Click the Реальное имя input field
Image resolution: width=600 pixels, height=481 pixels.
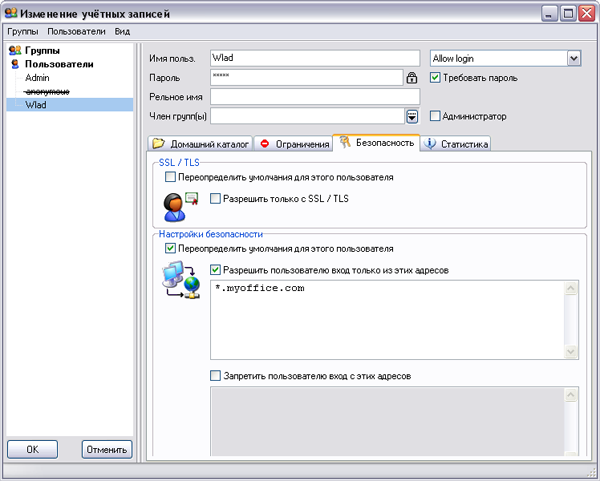click(x=315, y=96)
